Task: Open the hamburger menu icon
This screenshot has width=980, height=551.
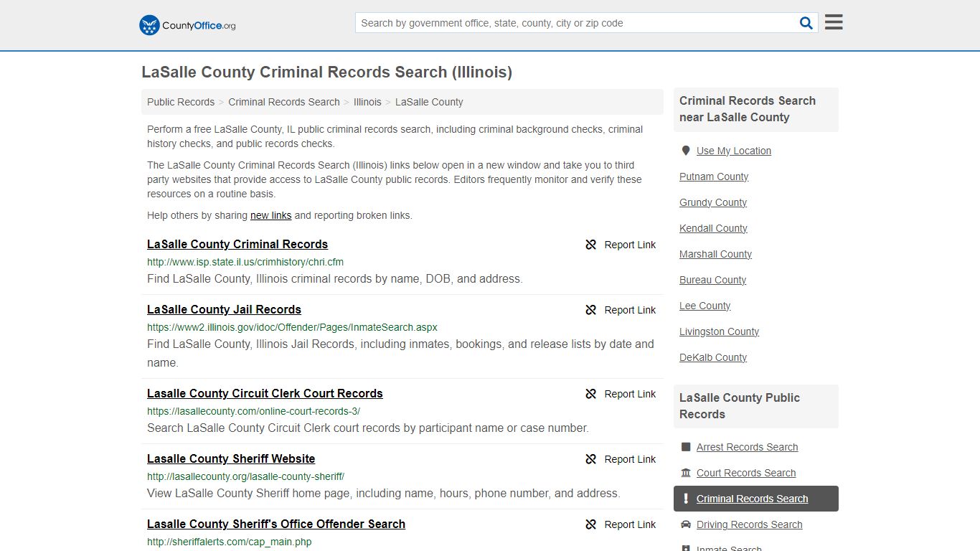Action: click(834, 22)
